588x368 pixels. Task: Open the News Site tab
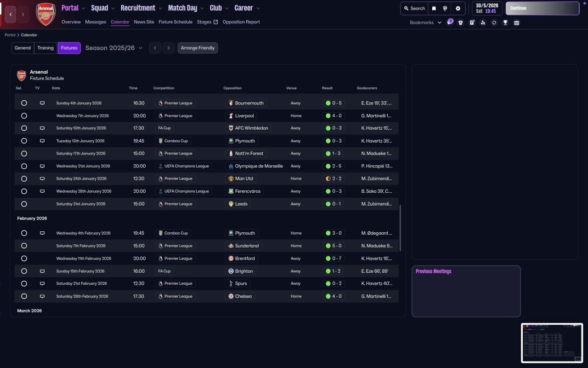[144, 22]
